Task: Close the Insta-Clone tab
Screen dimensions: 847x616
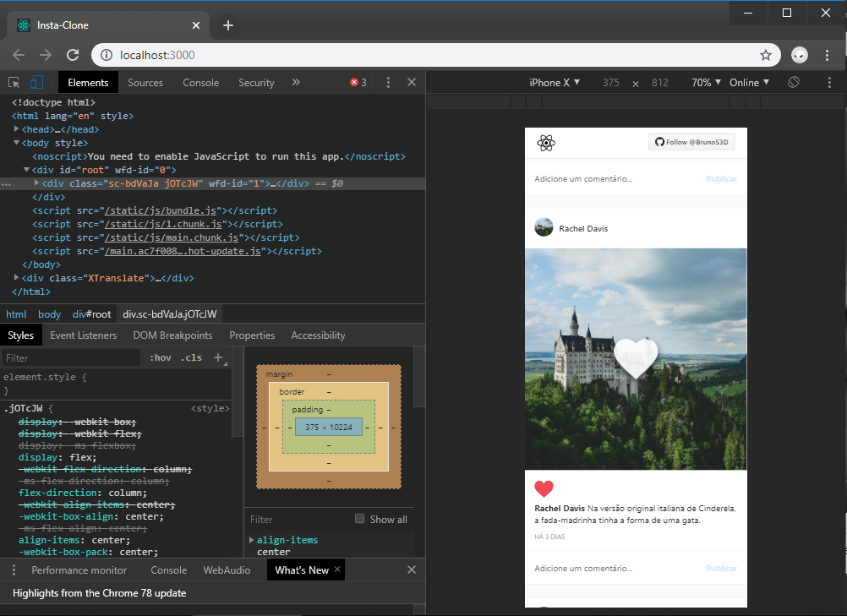Action: click(196, 25)
